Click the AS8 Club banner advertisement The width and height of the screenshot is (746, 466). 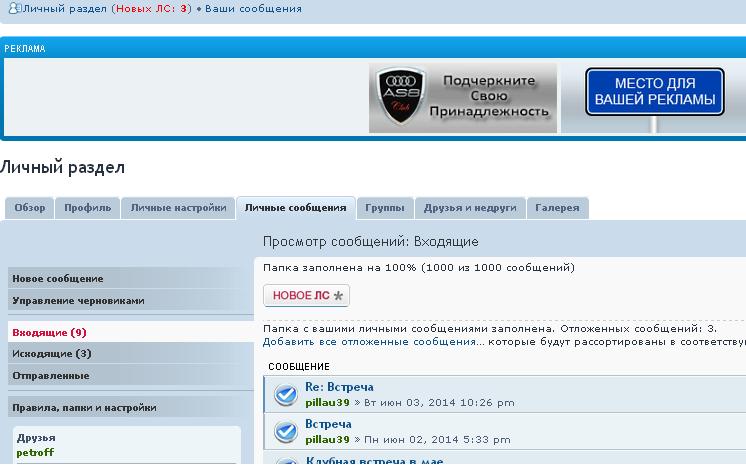[463, 99]
